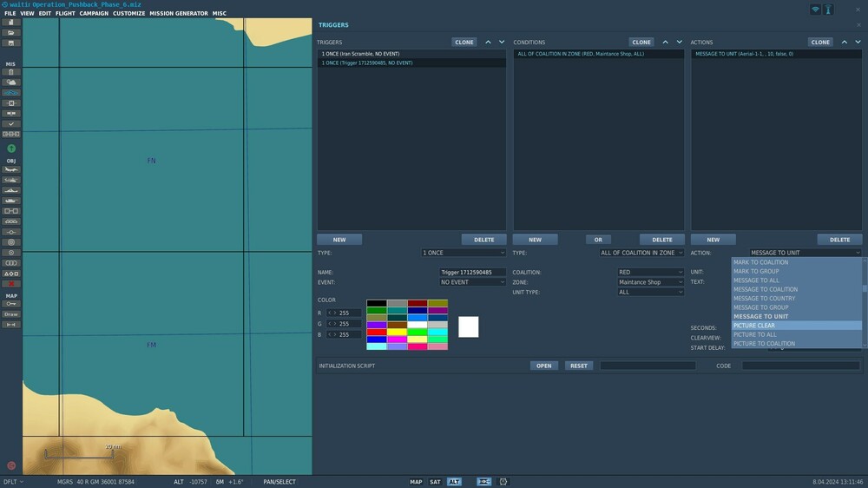This screenshot has width=868, height=488.
Task: Click CLONE in the Conditions header
Action: (x=641, y=42)
